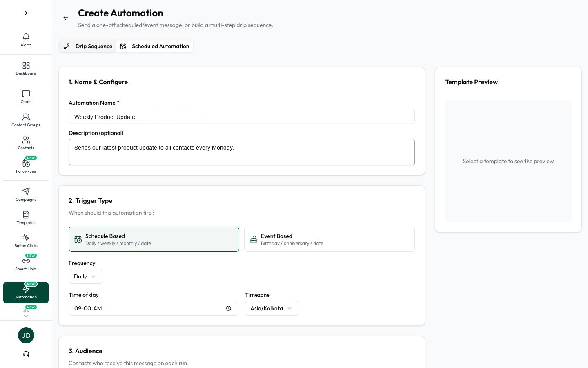Open the Alerts bell icon
Viewport: 588px width, 368px height.
(26, 40)
